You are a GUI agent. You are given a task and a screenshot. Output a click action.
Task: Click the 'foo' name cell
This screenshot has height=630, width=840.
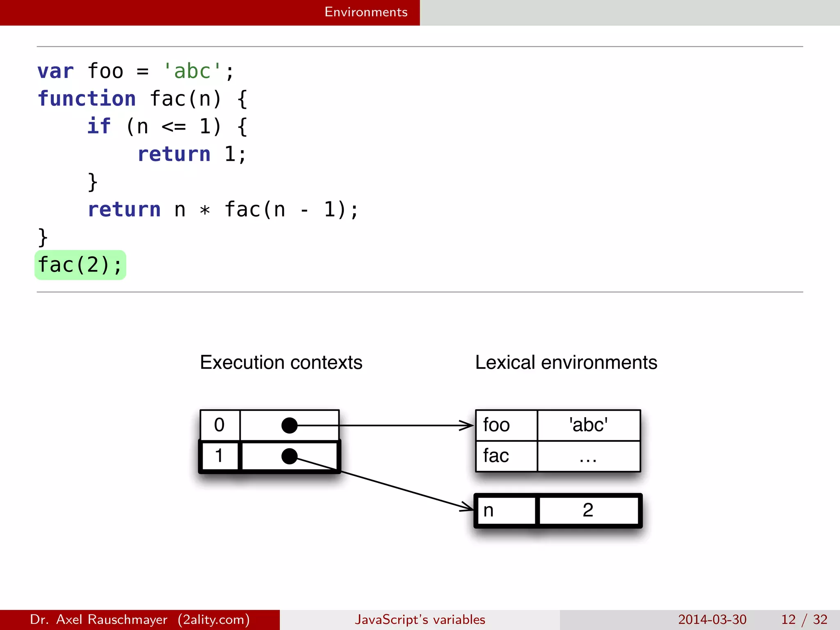(507, 425)
